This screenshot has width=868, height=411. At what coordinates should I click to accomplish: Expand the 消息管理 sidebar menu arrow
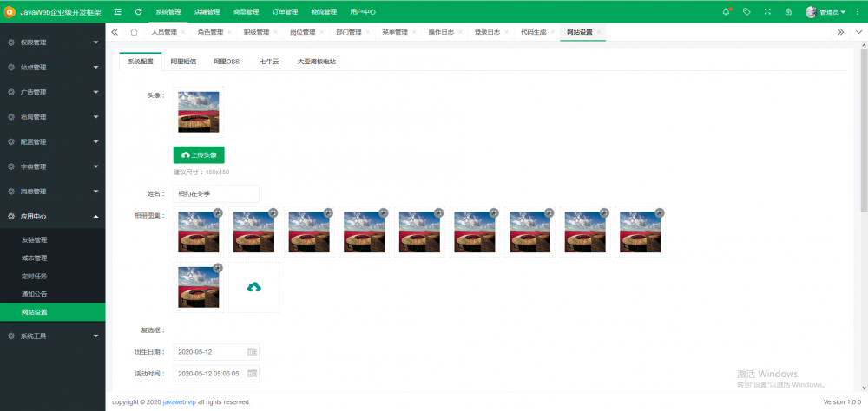(x=95, y=192)
